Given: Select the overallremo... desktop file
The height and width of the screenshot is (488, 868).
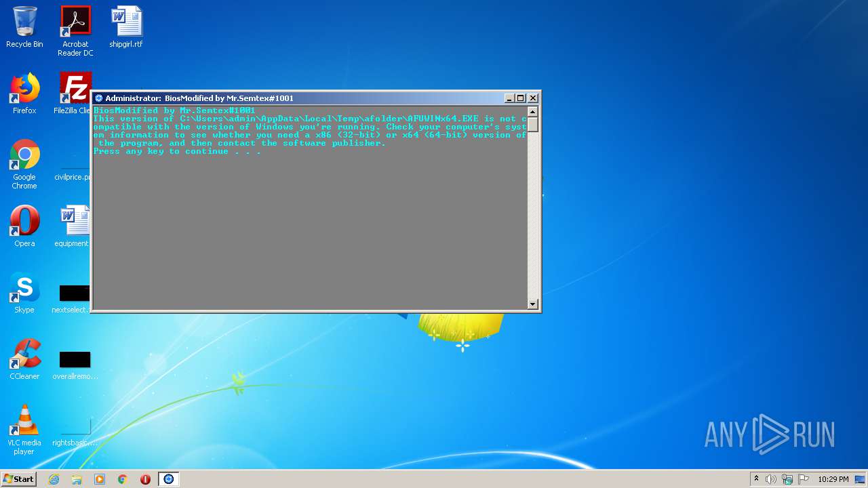Looking at the screenshot, I should pyautogui.click(x=75, y=365).
